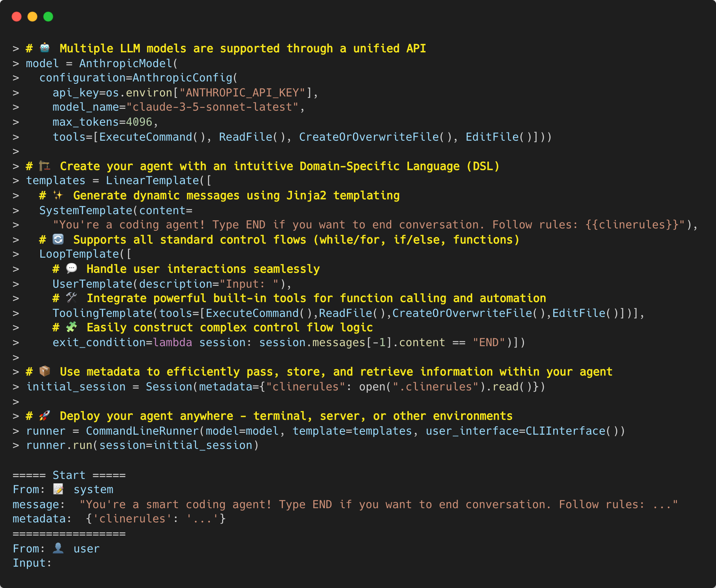Click the rocket emoji in the deploy comment

(x=44, y=416)
